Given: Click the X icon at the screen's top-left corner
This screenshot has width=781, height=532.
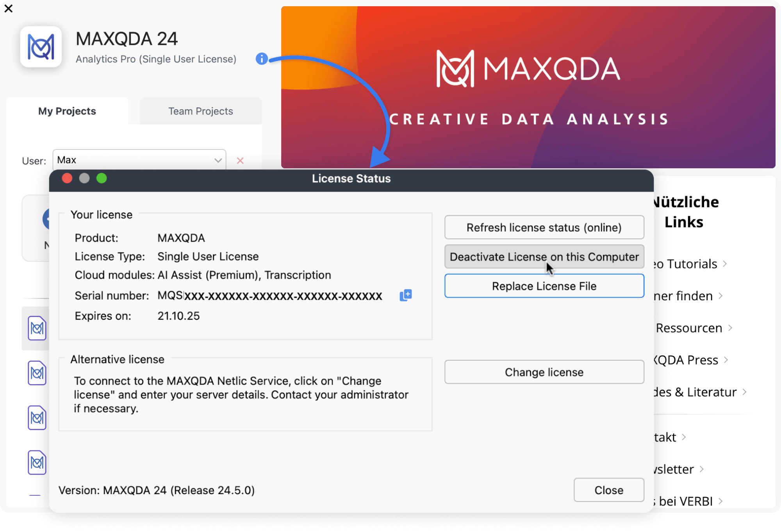Looking at the screenshot, I should coord(8,9).
